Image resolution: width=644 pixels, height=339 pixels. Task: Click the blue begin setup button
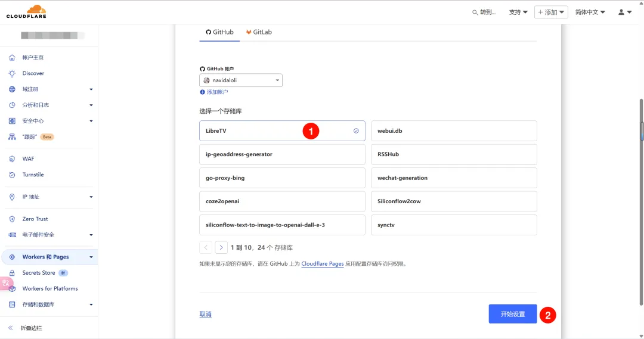click(513, 314)
